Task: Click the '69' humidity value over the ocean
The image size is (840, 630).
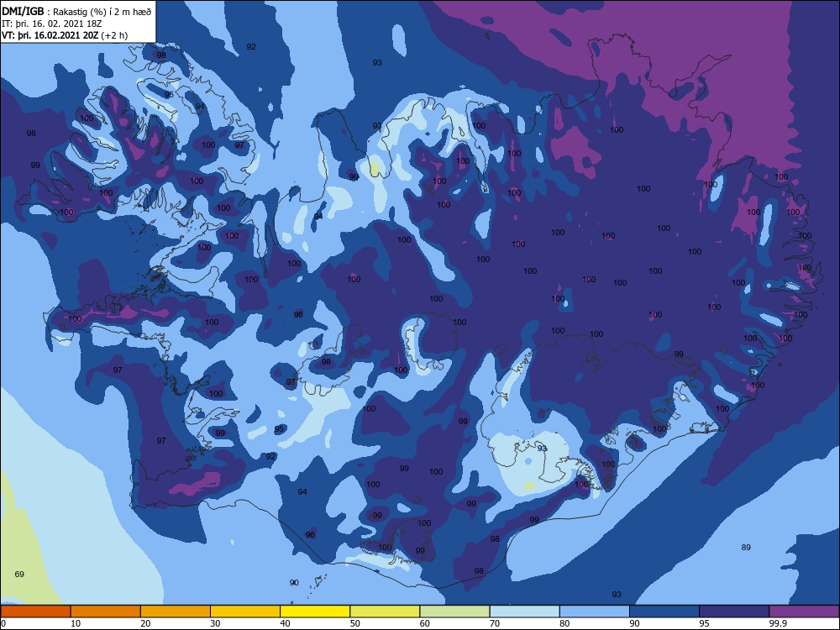Action: (x=19, y=575)
